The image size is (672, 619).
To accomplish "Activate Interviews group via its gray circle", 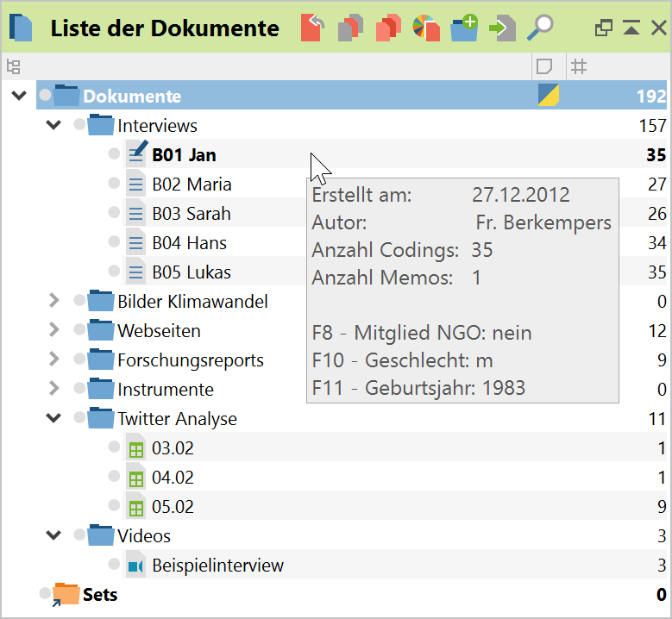I will pos(79,124).
